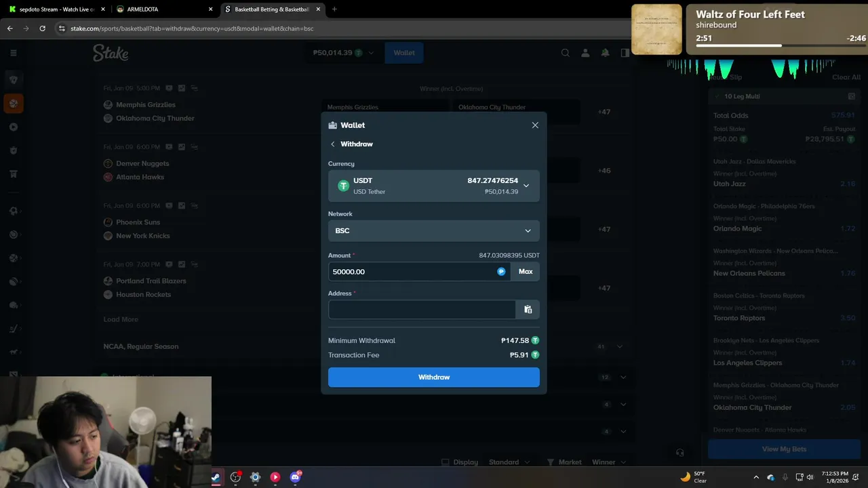Open the notification bell in Stake header
Viewport: 868px width, 488px height.
(605, 53)
